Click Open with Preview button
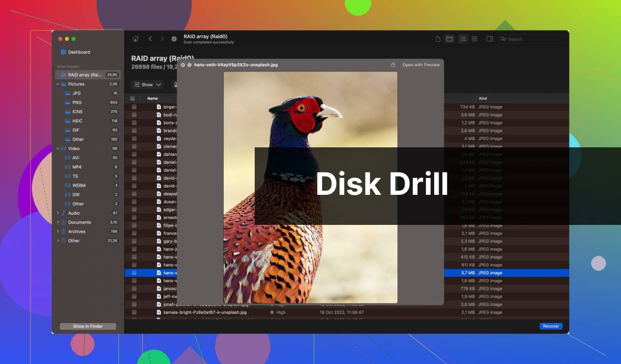This screenshot has height=364, width=621. (x=421, y=65)
